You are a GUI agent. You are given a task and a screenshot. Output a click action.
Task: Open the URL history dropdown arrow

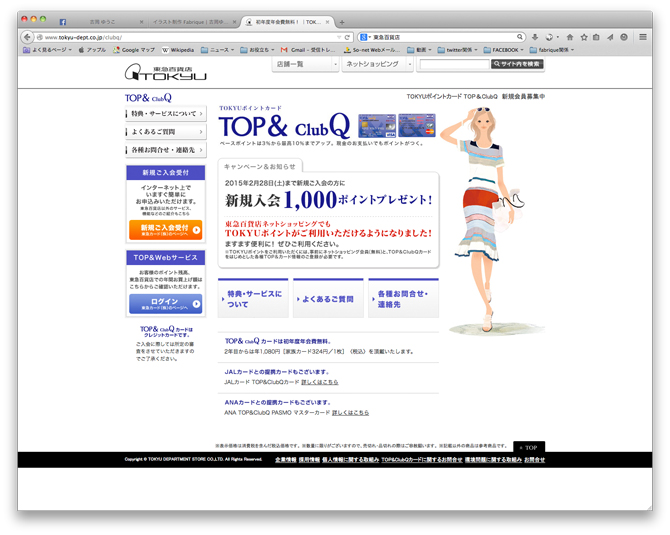click(x=339, y=37)
